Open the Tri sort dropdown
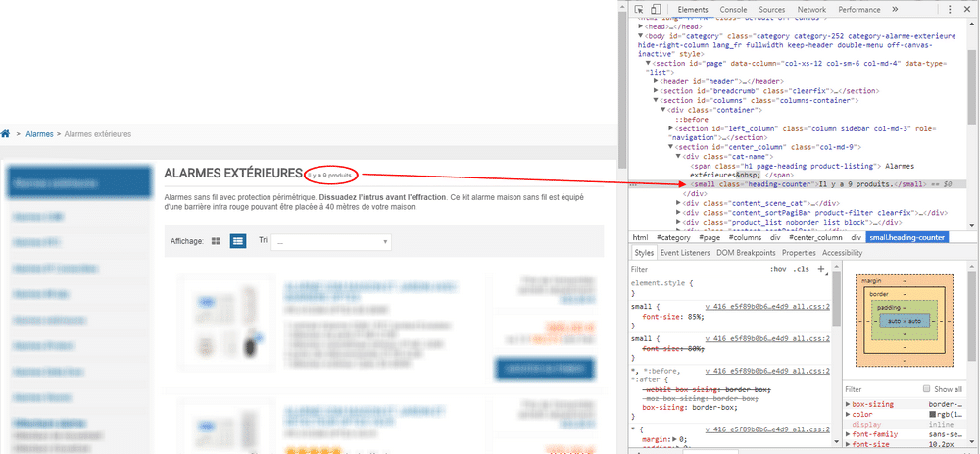Viewport: 980px width, 454px height. [x=331, y=242]
